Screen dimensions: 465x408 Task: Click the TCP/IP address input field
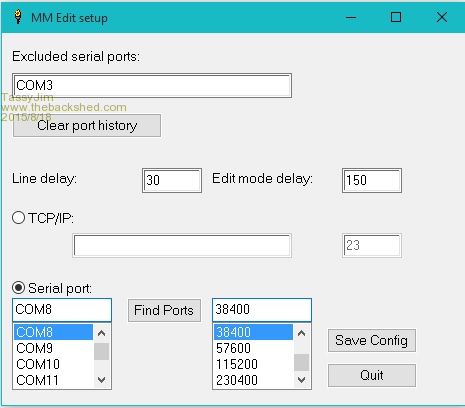[182, 246]
